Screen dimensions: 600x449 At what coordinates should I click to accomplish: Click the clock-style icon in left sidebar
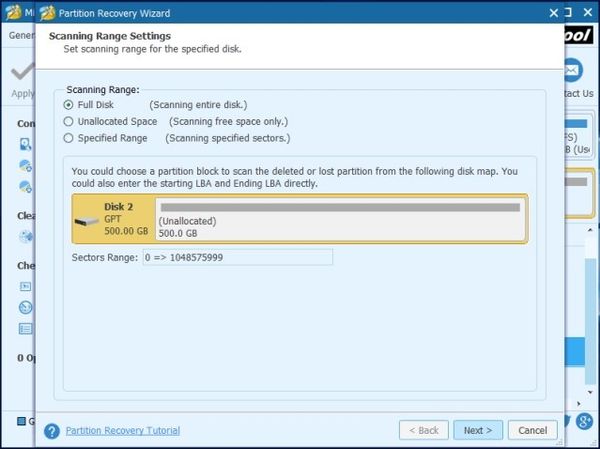[25, 307]
